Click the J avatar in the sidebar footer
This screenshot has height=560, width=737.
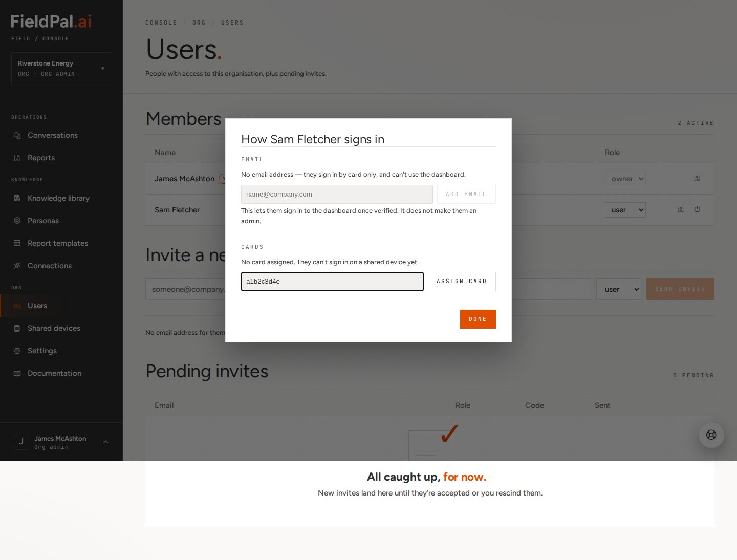pyautogui.click(x=21, y=441)
